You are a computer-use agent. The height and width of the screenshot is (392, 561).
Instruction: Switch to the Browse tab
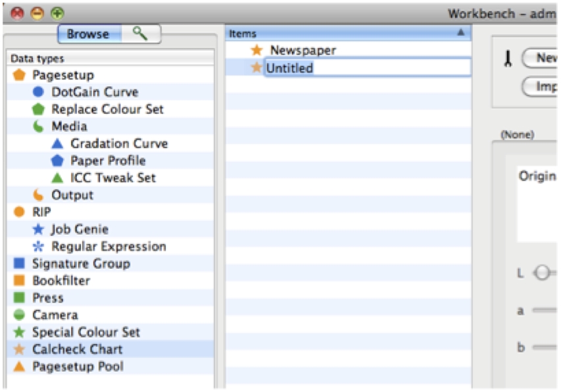[89, 34]
